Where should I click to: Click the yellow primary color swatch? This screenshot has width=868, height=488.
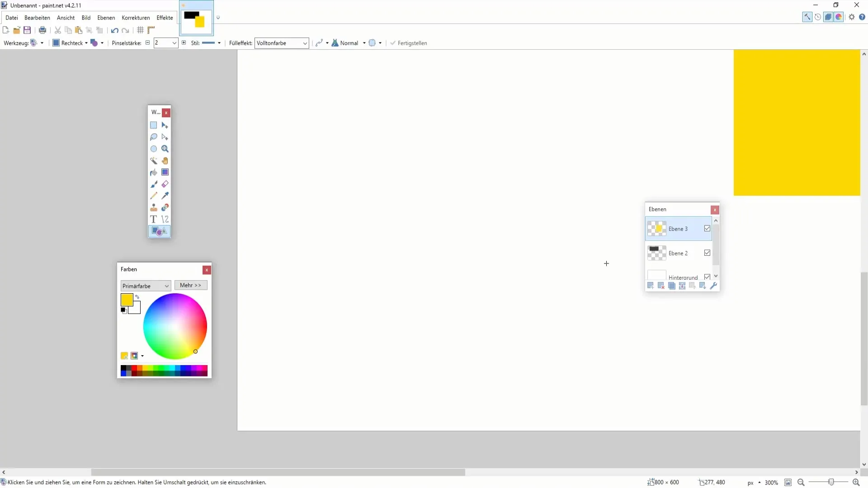coord(127,299)
